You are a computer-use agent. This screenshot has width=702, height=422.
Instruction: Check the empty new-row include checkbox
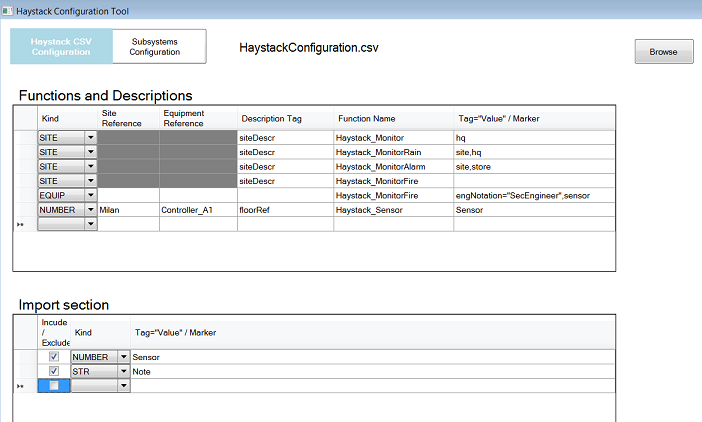54,385
